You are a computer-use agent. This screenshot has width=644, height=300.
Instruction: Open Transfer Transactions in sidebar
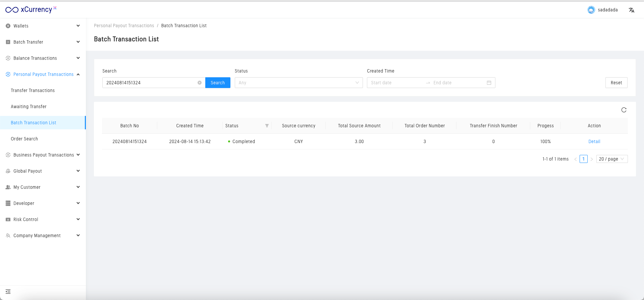tap(33, 90)
